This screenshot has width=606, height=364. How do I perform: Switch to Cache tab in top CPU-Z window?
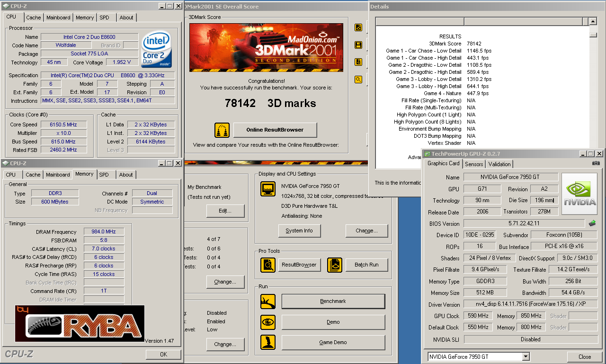click(x=34, y=18)
